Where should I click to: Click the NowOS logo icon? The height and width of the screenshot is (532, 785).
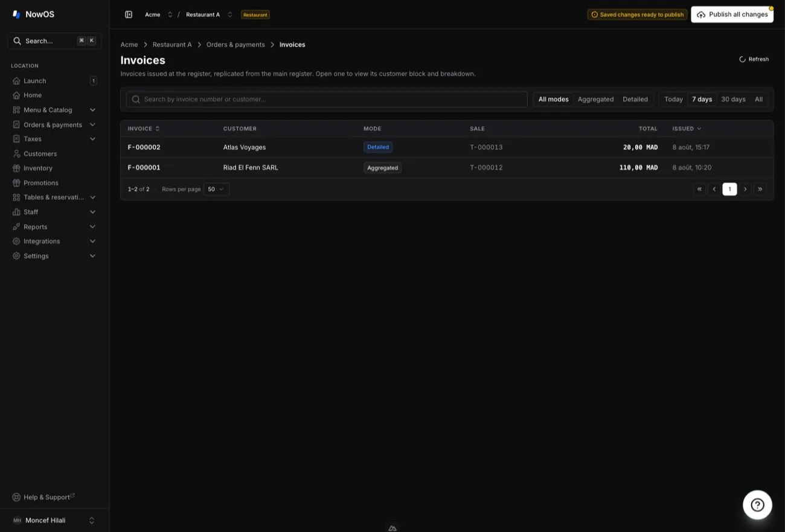click(x=16, y=14)
